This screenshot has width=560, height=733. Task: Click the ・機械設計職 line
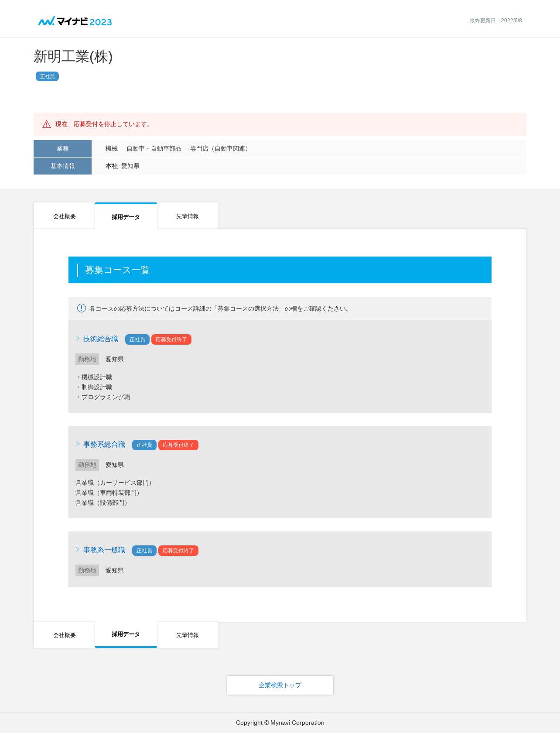click(x=94, y=377)
